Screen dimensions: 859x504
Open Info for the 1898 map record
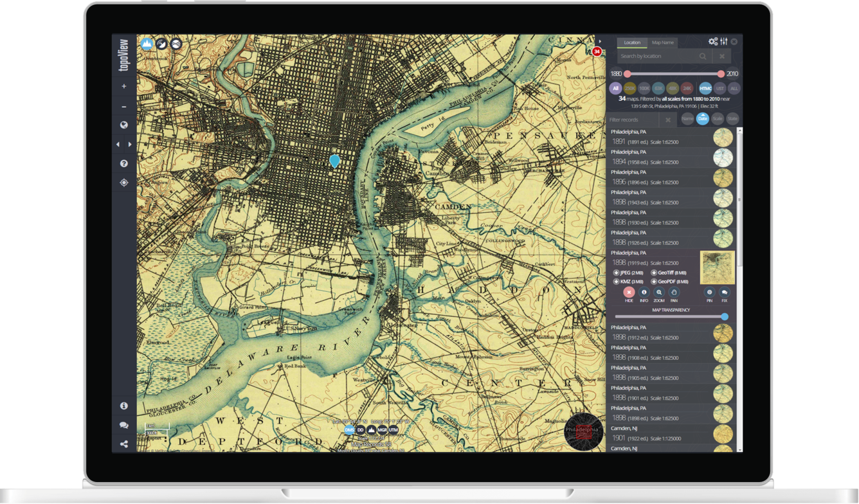pos(644,292)
